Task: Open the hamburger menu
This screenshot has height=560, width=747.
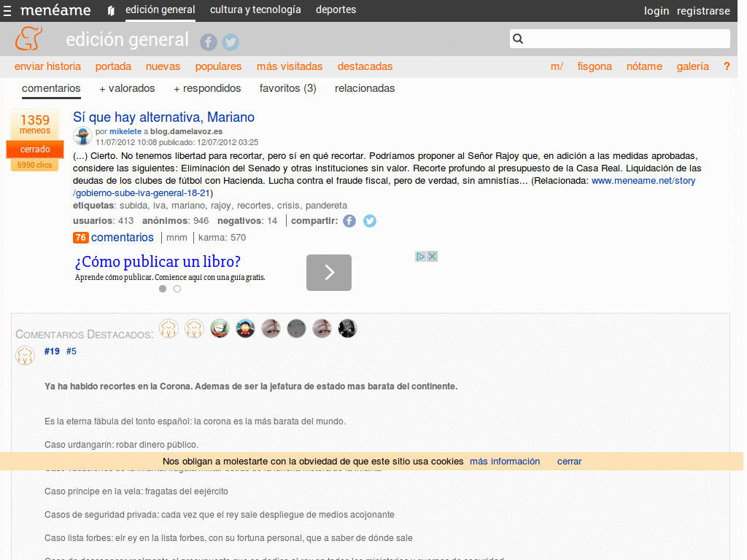Action: tap(9, 10)
